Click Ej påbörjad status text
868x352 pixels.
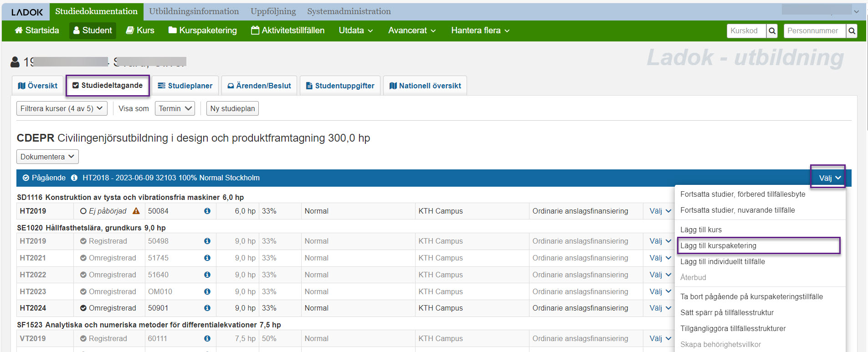[x=108, y=211]
